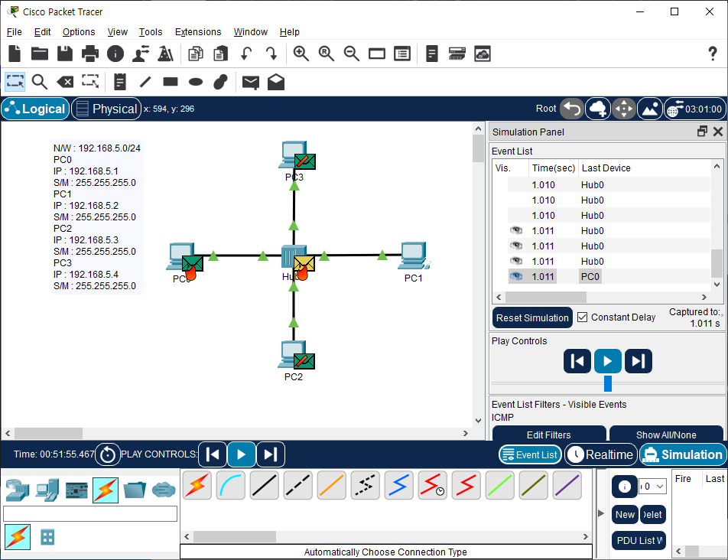The height and width of the screenshot is (560, 728).
Task: Open the Extensions menu
Action: (x=198, y=32)
